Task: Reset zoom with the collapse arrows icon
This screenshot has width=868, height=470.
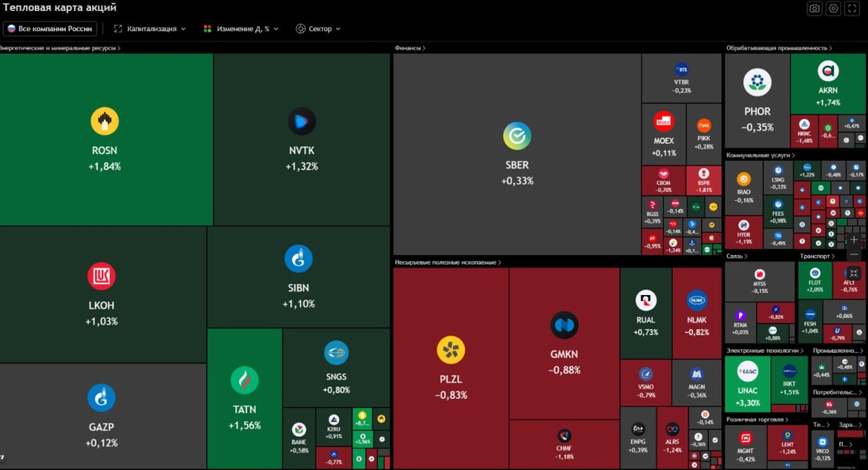Action: [x=854, y=273]
